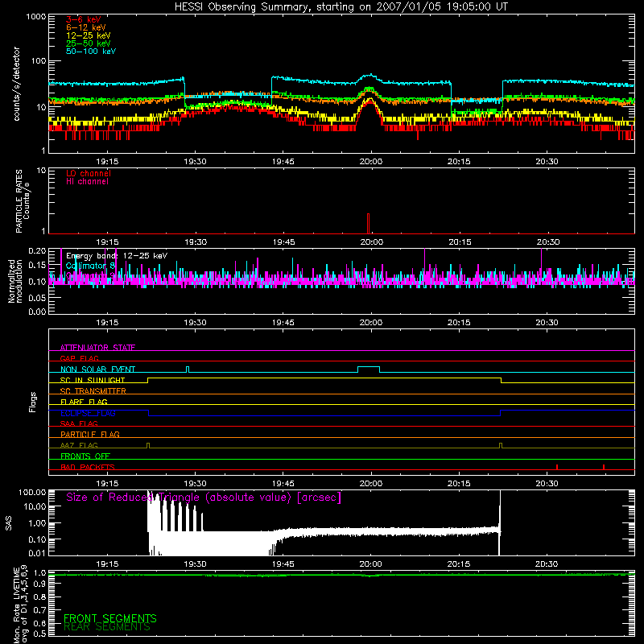The image size is (644, 644).
Task: Click the 20:30 tick label under Flags panel
Action: pyautogui.click(x=547, y=484)
